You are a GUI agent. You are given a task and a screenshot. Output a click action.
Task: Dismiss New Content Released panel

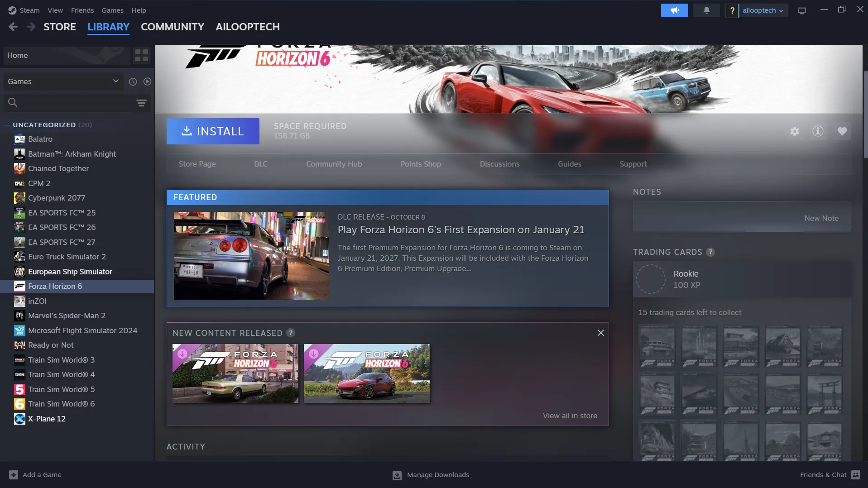pos(600,333)
